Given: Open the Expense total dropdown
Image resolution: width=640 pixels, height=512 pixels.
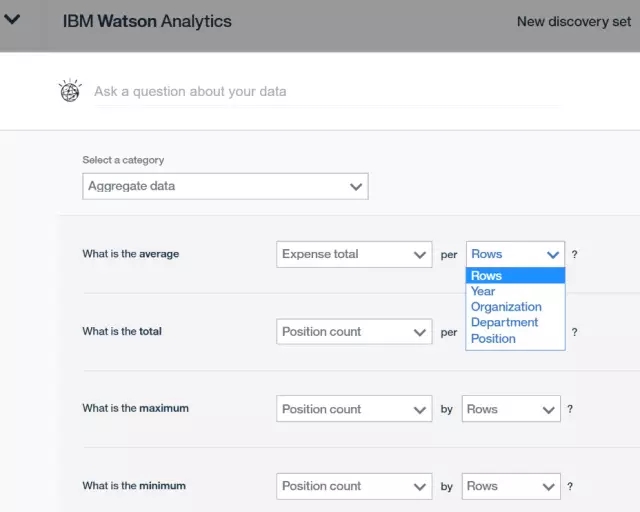Looking at the screenshot, I should pyautogui.click(x=354, y=254).
